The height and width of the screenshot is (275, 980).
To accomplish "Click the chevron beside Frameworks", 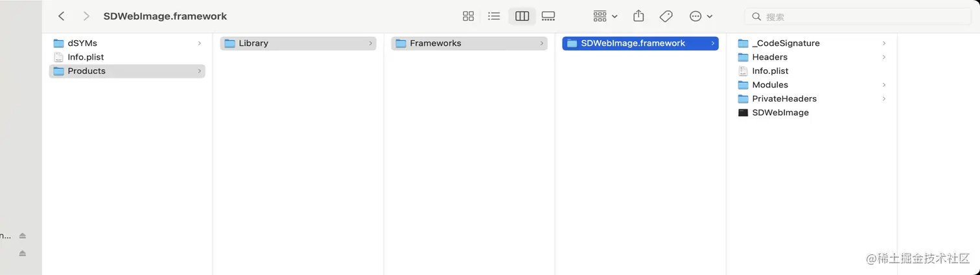I will pyautogui.click(x=541, y=43).
